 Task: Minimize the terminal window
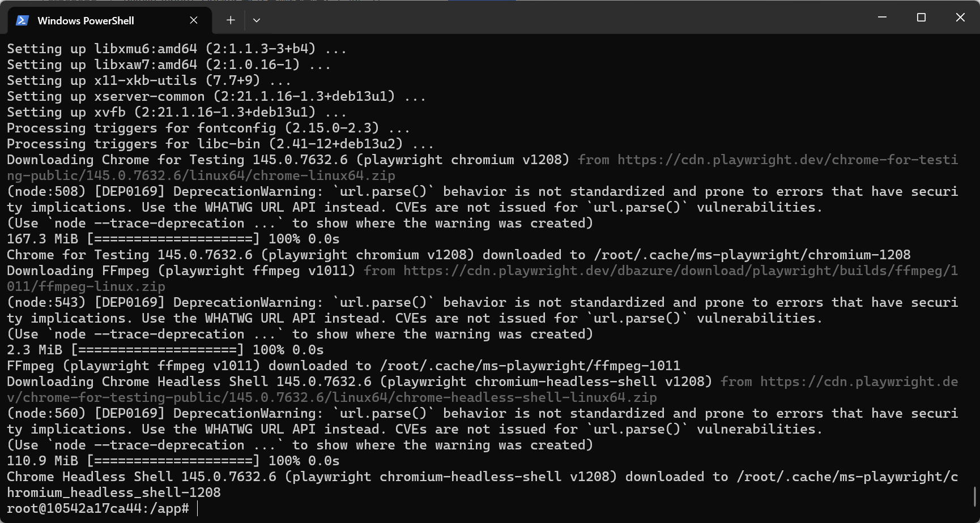pyautogui.click(x=882, y=18)
